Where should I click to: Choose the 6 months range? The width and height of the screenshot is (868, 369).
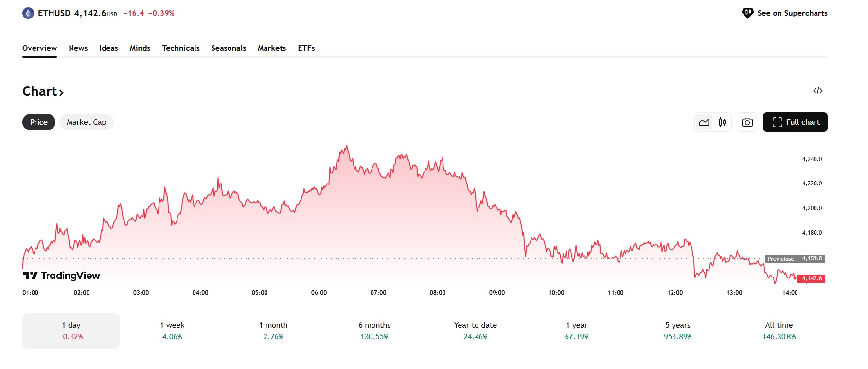[374, 331]
